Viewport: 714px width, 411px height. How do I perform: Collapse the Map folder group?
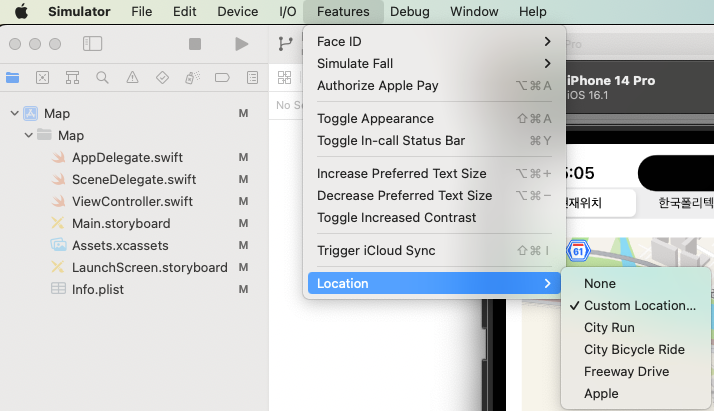pos(28,135)
